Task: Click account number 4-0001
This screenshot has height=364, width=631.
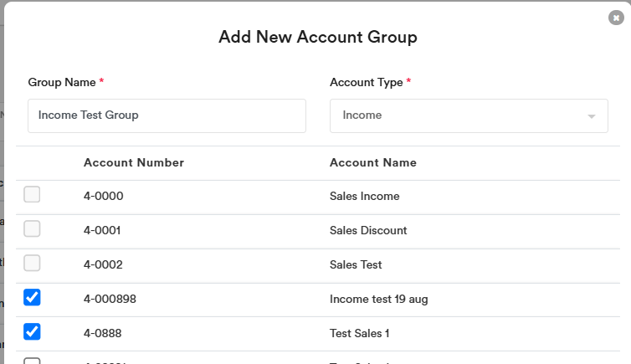Action: point(103,231)
